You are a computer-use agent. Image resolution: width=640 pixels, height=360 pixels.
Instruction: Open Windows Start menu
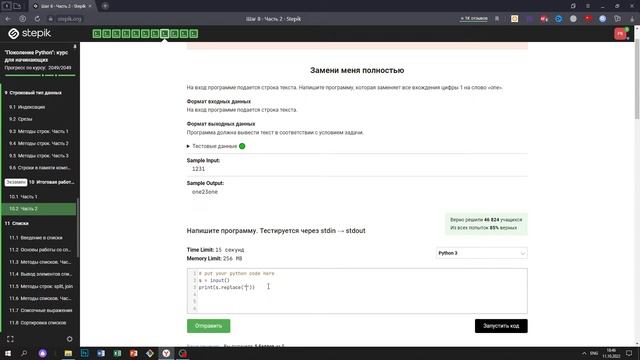8,353
